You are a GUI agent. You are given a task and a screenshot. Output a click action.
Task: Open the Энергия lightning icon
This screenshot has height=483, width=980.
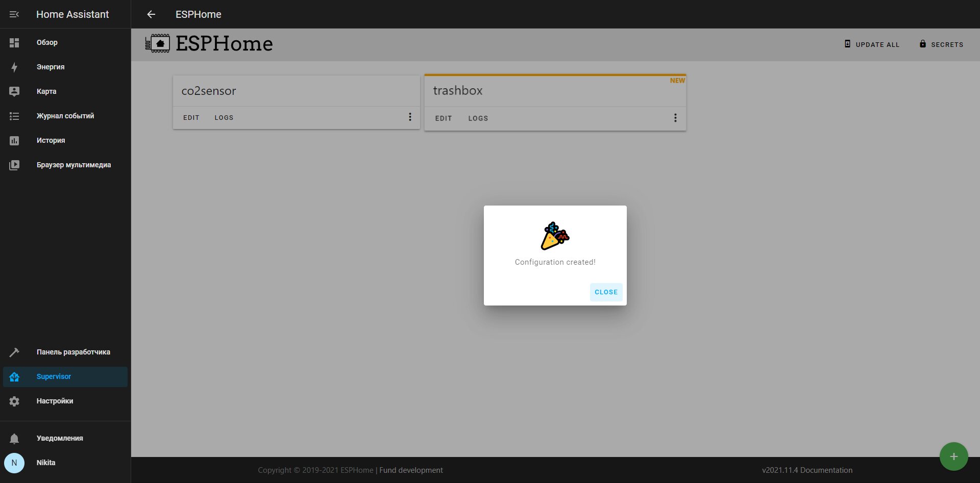(x=14, y=67)
